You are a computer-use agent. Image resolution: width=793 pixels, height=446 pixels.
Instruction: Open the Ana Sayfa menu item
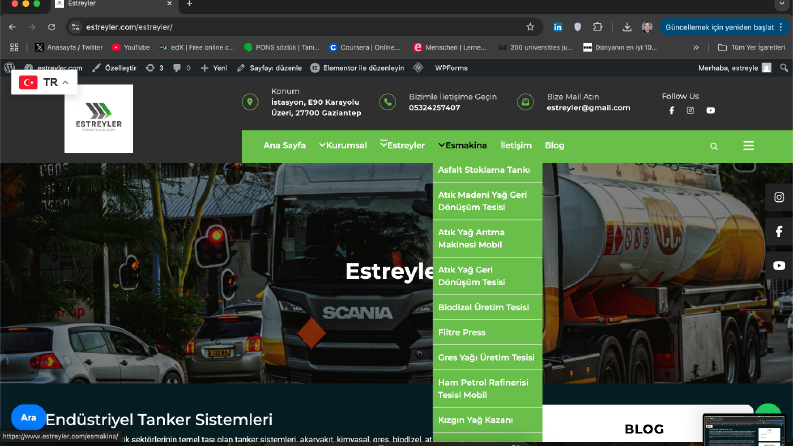click(x=284, y=145)
